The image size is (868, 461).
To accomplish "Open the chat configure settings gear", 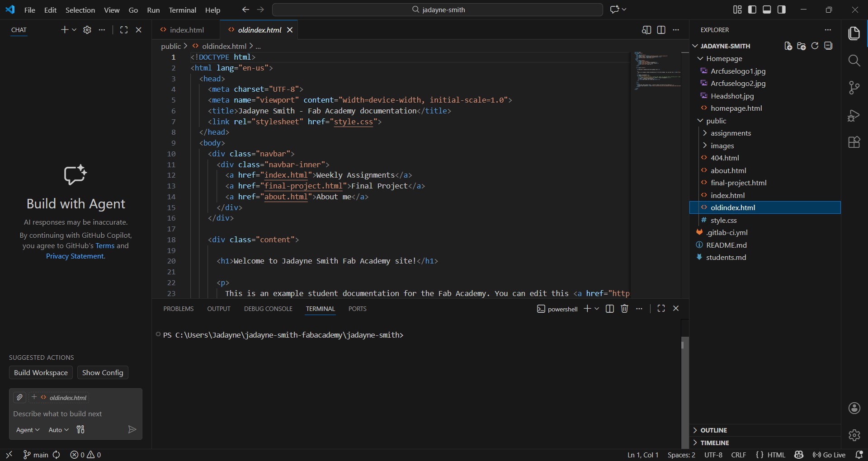I will [87, 30].
